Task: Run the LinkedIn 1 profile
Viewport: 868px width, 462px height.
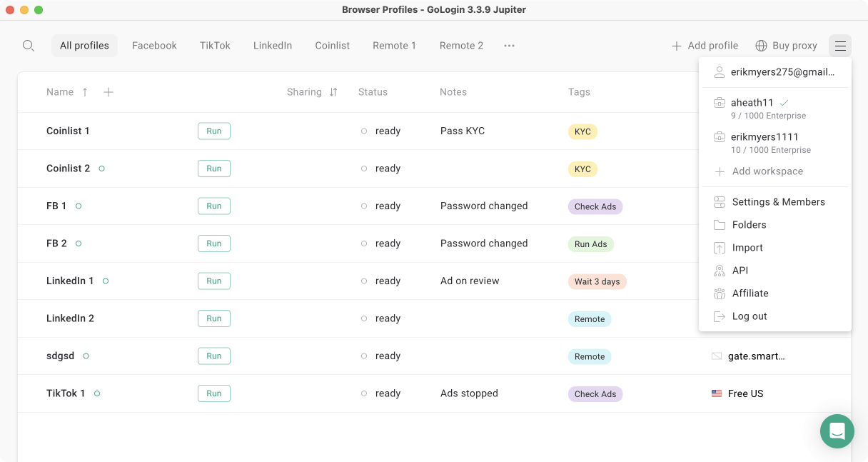Action: pyautogui.click(x=214, y=281)
